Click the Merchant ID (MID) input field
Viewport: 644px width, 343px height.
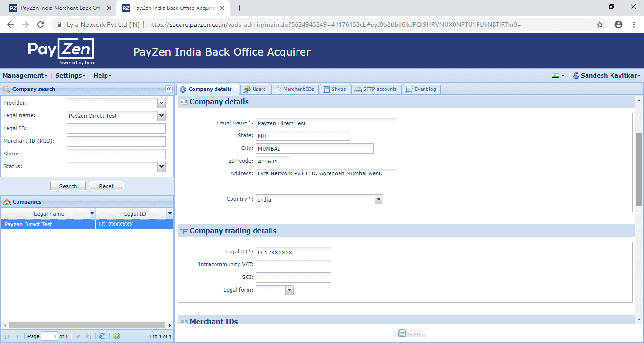click(x=116, y=141)
